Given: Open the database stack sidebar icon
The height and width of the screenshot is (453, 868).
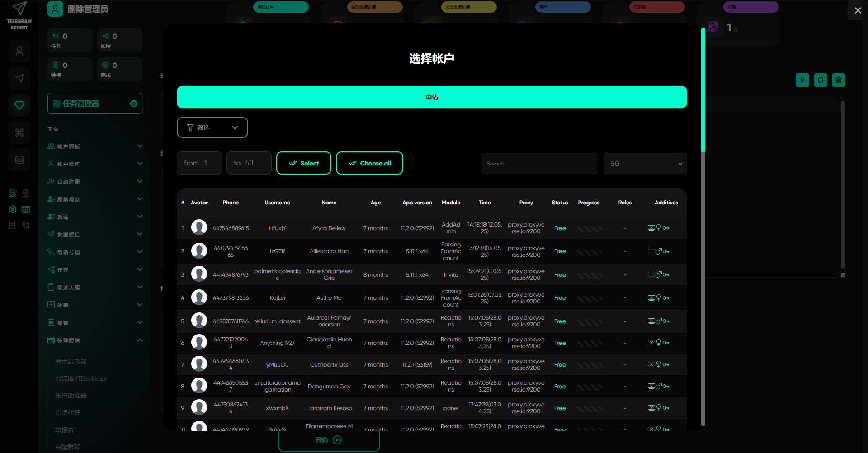Looking at the screenshot, I should pos(19,160).
